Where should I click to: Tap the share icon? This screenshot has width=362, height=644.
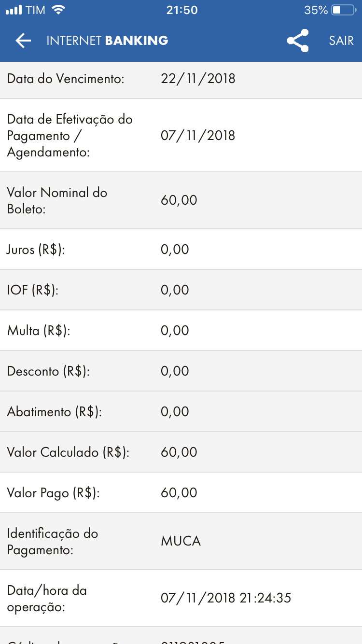298,41
